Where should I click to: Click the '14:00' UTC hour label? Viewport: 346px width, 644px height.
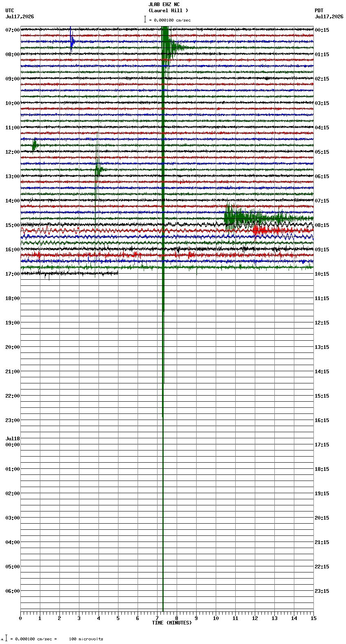pos(13,201)
